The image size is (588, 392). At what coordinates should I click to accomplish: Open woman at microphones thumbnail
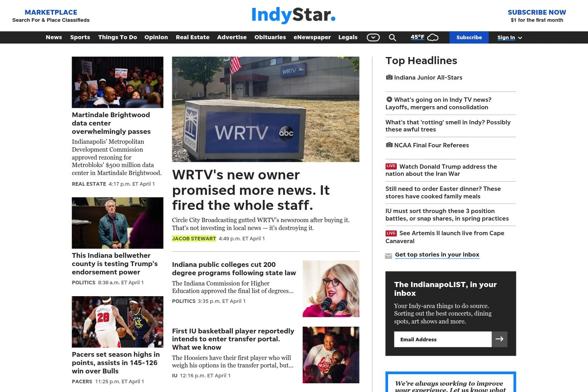tap(331, 289)
